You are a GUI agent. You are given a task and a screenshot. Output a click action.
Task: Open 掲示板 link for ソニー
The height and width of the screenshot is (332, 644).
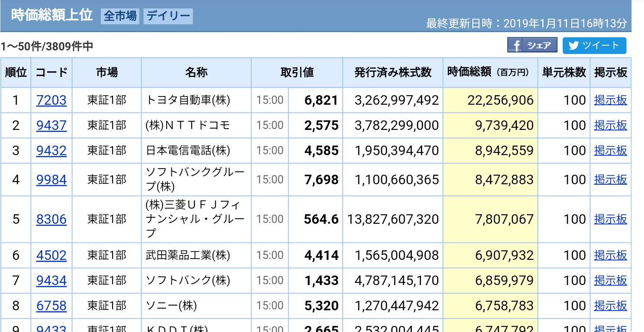click(x=611, y=306)
